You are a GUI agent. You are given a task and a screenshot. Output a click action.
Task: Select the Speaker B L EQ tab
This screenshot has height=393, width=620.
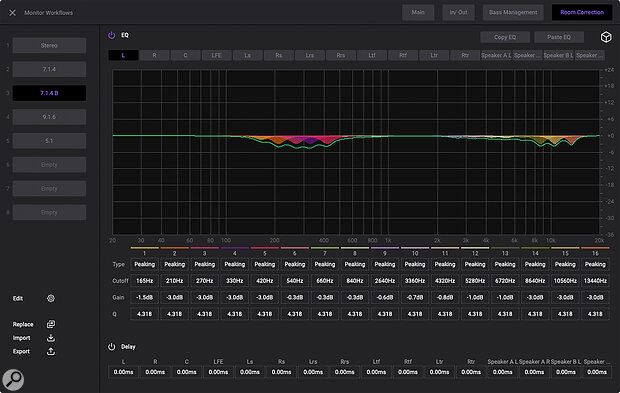558,55
